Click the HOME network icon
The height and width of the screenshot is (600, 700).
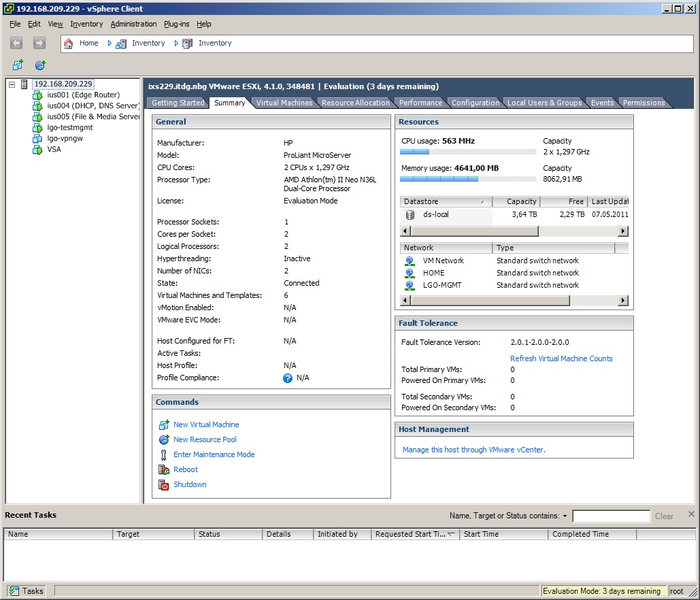pyautogui.click(x=410, y=273)
